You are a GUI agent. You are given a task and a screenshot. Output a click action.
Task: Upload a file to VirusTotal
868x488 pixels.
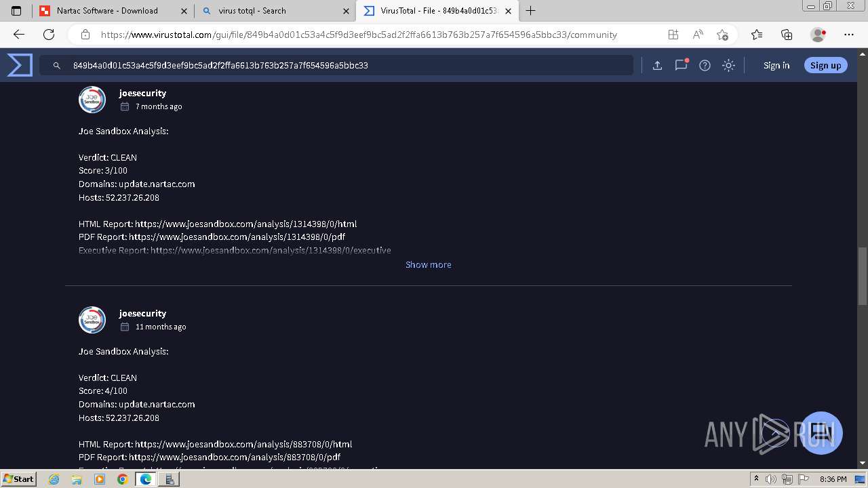[x=657, y=65]
